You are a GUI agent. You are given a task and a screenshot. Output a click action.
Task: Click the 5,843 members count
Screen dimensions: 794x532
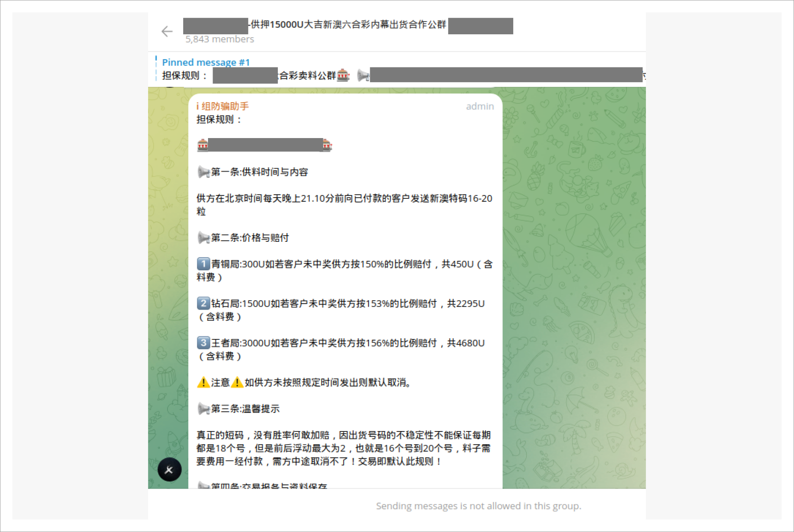point(220,39)
